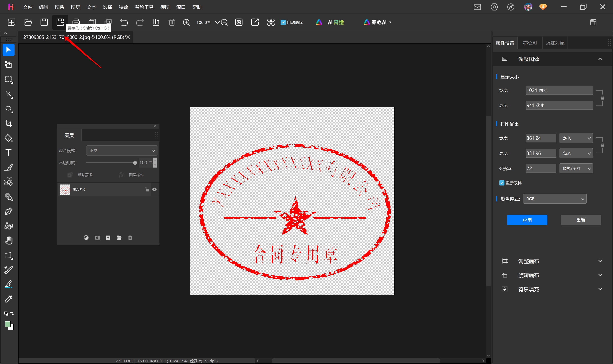Open print width unit 毫米 dropdown
Viewport: 613px width, 364px height.
click(x=576, y=138)
